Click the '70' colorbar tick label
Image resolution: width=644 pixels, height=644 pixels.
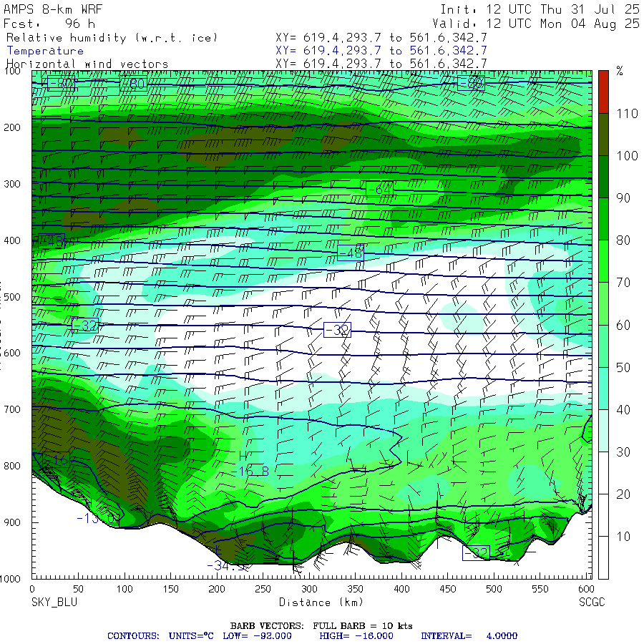tap(623, 283)
